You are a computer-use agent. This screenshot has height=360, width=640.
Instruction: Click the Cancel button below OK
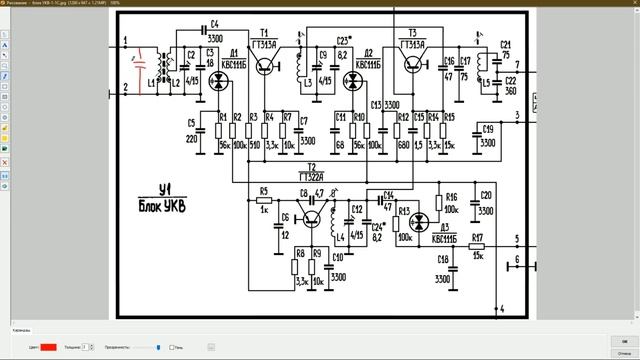point(624,353)
